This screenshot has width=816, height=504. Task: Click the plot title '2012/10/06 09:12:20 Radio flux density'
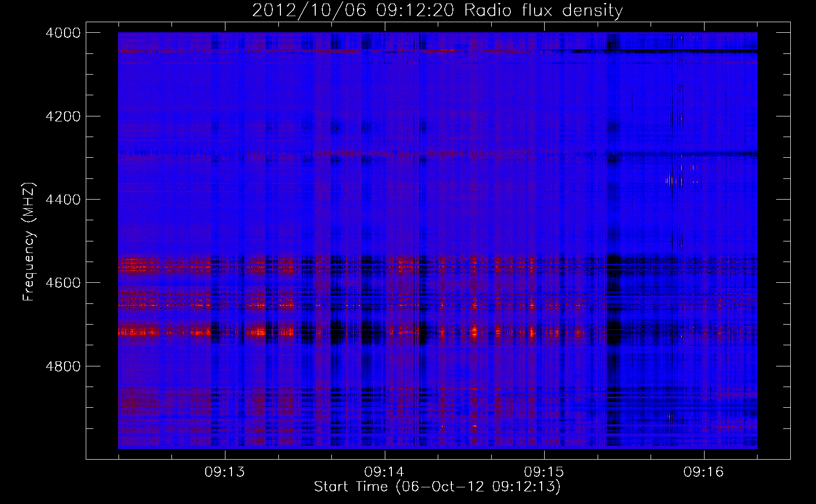click(437, 10)
